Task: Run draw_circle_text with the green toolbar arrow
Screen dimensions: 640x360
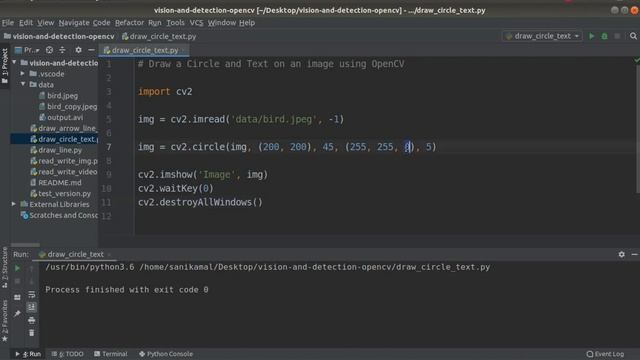Action: [591, 36]
